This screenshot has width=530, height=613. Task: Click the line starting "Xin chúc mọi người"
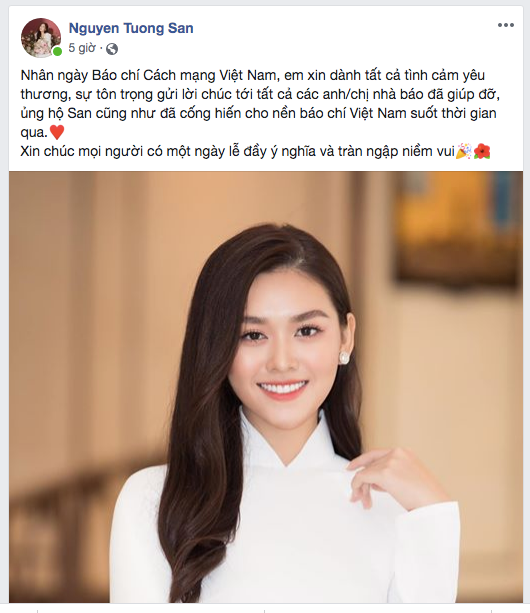click(x=255, y=151)
